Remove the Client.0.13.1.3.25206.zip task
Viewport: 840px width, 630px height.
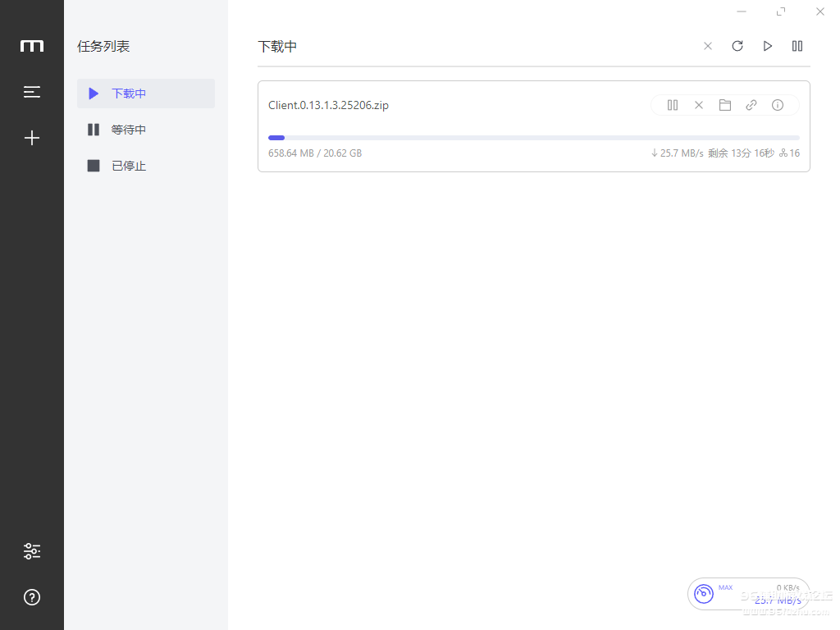tap(699, 105)
